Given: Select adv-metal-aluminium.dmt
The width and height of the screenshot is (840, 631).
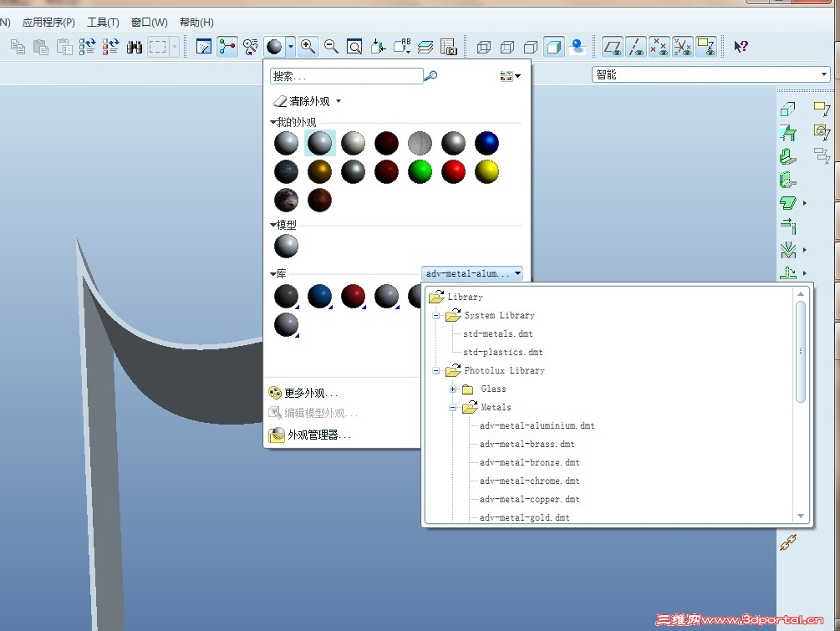Looking at the screenshot, I should point(537,426).
